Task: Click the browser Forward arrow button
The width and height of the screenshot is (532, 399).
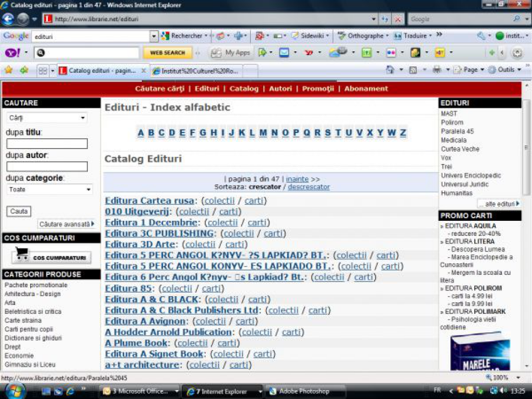Action: 23,19
